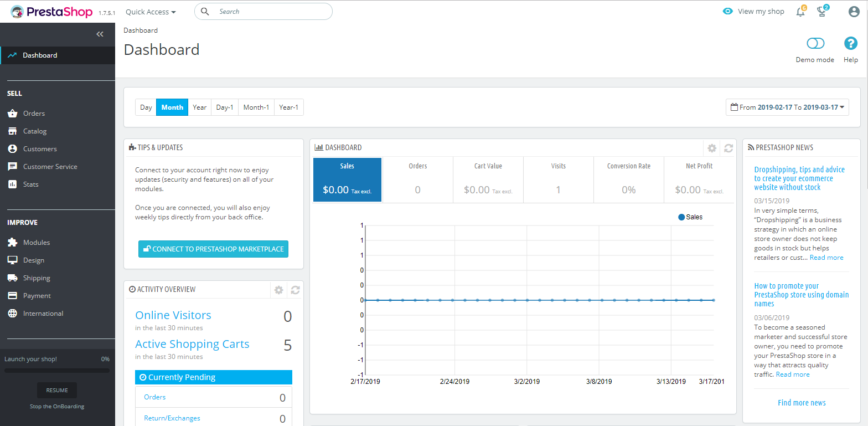Open the domain names news article
This screenshot has height=426, width=868.
pyautogui.click(x=801, y=295)
